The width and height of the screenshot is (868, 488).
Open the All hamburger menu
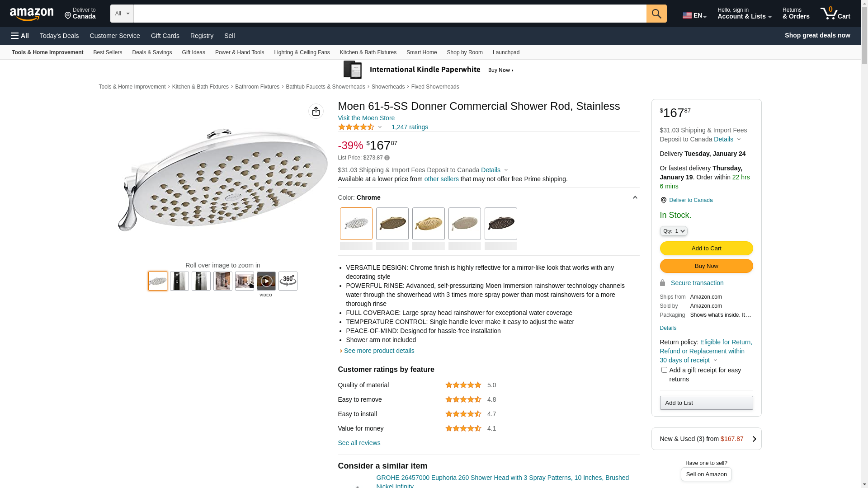click(x=20, y=36)
